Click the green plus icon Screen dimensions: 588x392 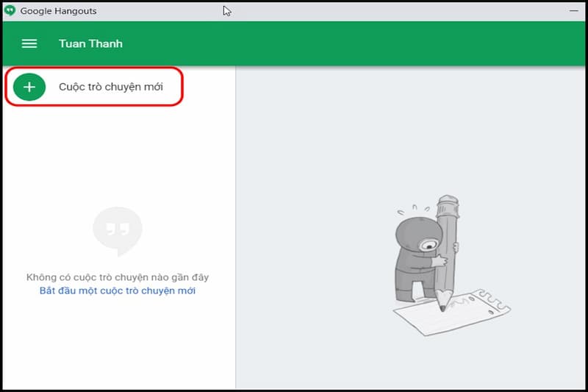pyautogui.click(x=29, y=87)
